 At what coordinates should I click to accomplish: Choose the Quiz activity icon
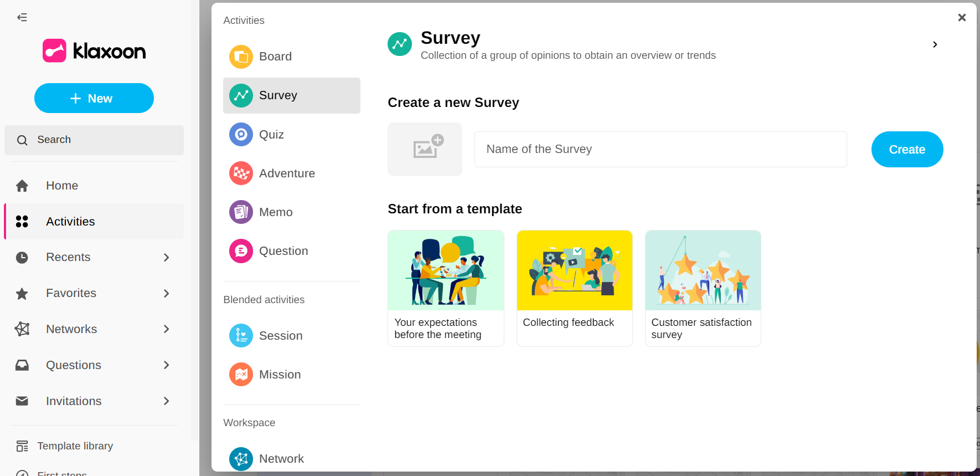click(241, 135)
